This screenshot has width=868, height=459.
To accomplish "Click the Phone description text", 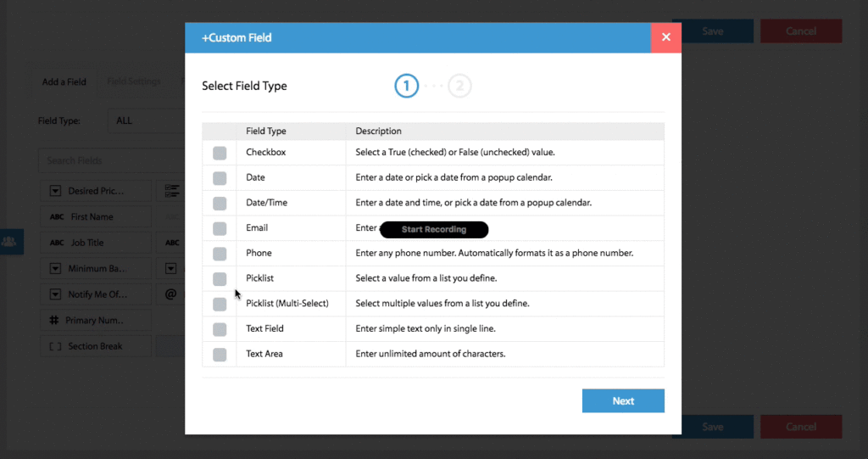I will coord(494,254).
